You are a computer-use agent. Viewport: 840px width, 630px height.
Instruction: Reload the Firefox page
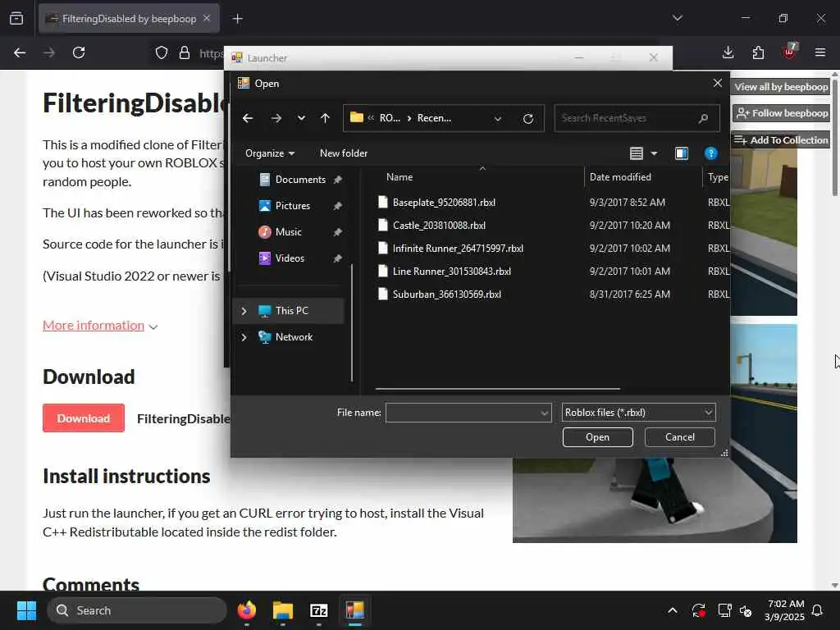[79, 52]
